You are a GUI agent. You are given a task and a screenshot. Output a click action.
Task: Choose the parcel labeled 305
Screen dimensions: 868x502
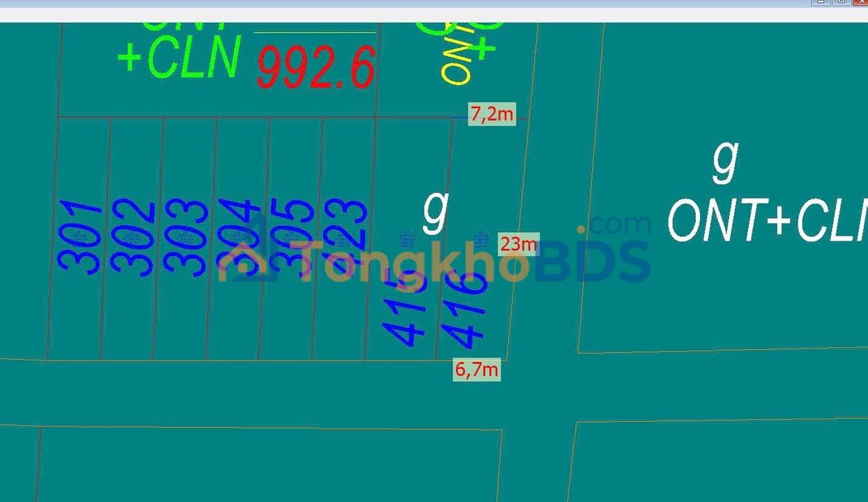(290, 237)
